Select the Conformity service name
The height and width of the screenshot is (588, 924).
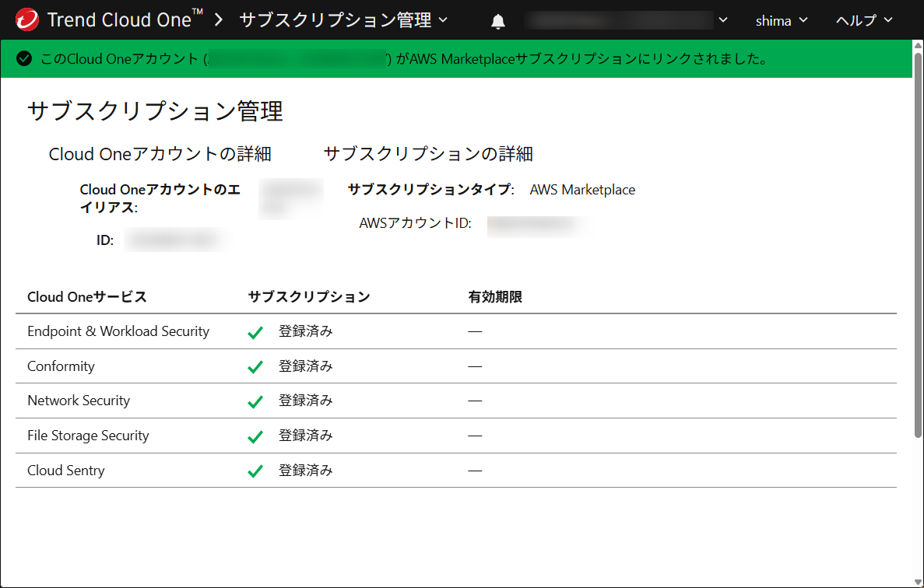pos(61,366)
